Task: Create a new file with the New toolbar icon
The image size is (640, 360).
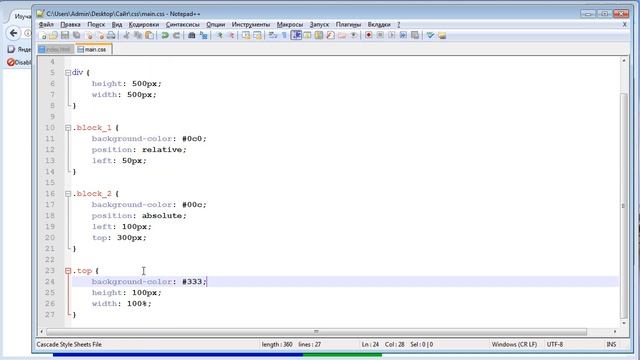Action: (42, 36)
